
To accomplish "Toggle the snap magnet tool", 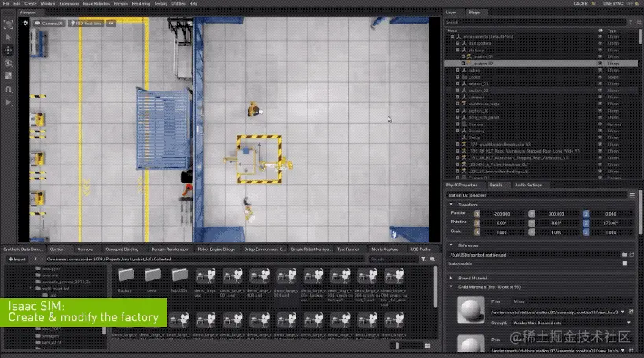I will click(8, 89).
